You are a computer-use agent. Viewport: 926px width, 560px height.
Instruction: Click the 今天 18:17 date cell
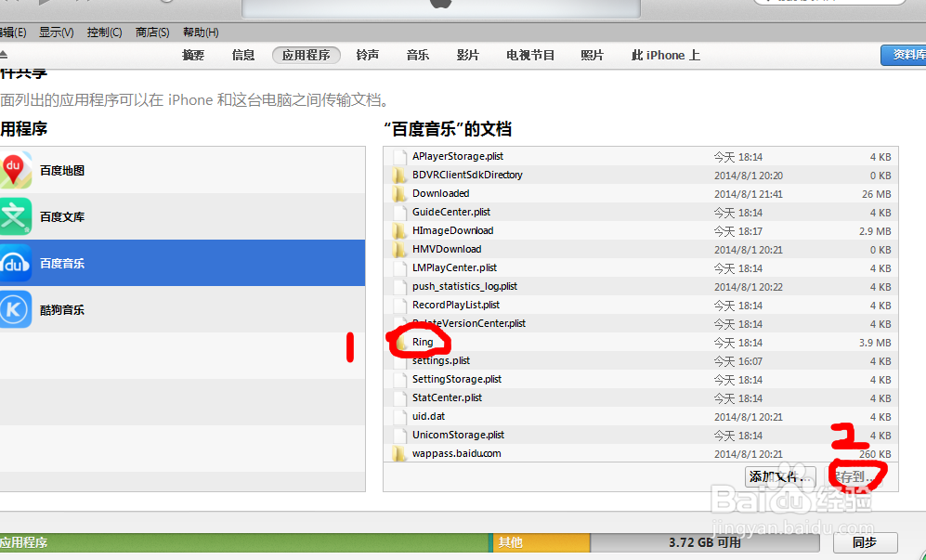click(738, 231)
